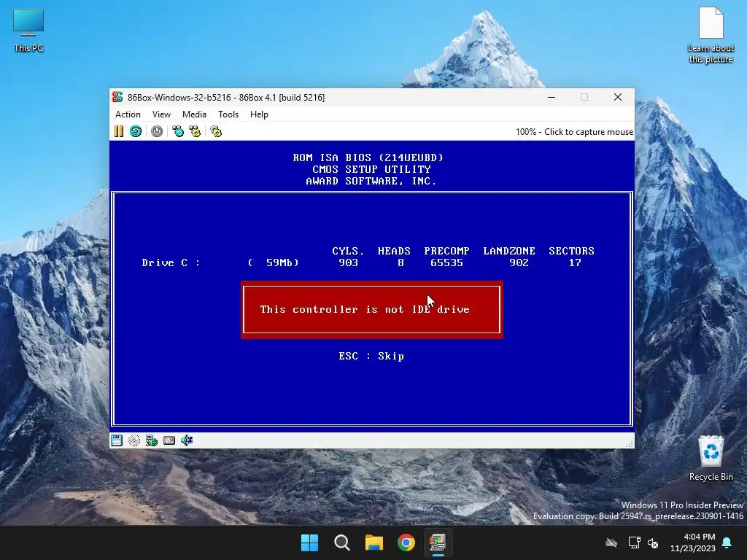Click the 'This controller is not IDE drive' message
The height and width of the screenshot is (560, 747).
[x=365, y=309]
